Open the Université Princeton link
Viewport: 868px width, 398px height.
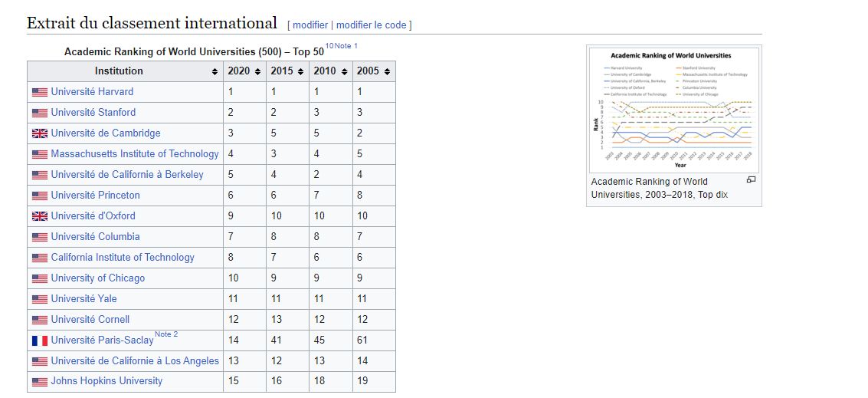coord(95,195)
